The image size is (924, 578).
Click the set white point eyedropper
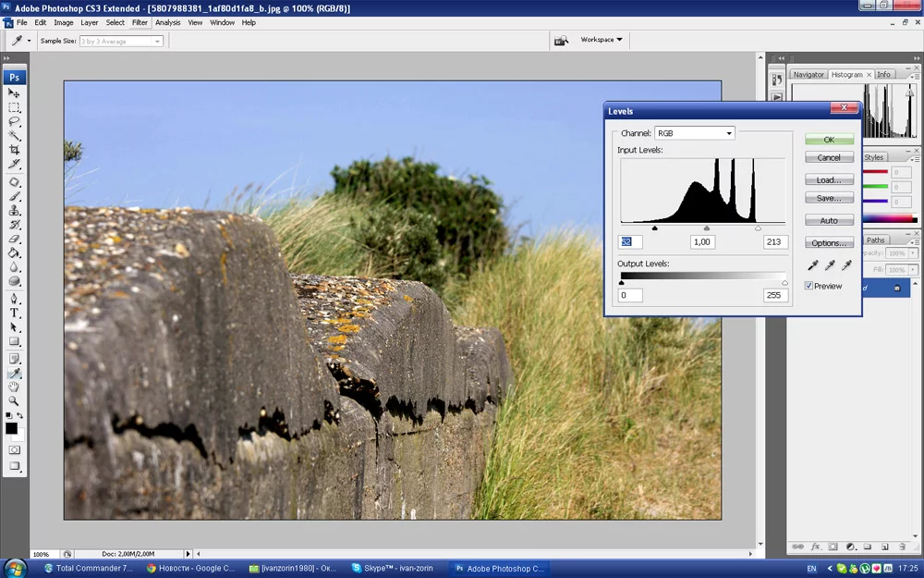pos(845,265)
